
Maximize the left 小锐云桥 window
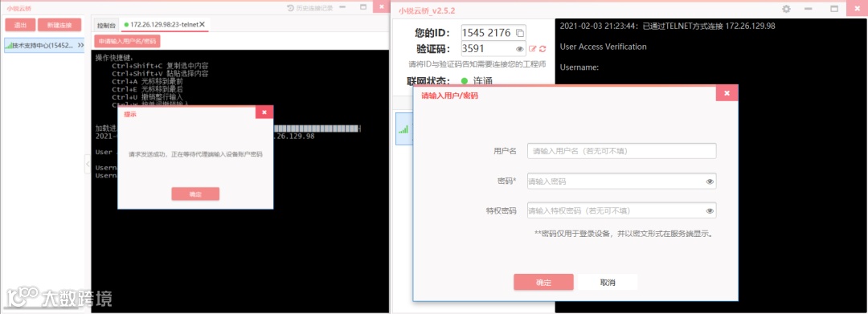pos(363,7)
